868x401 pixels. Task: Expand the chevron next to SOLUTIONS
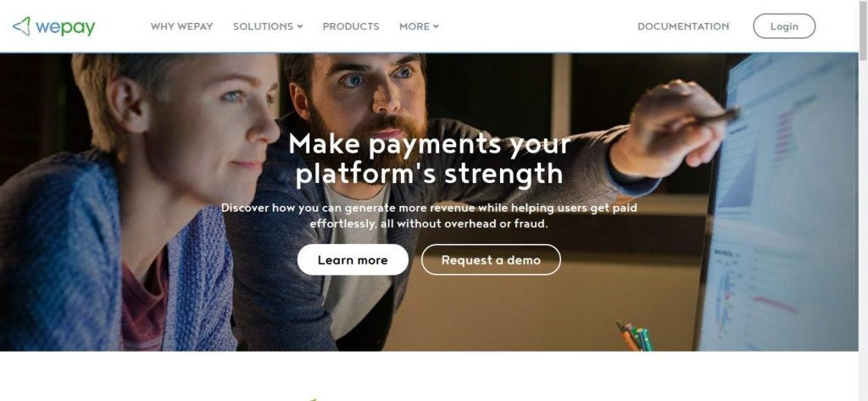click(x=299, y=26)
